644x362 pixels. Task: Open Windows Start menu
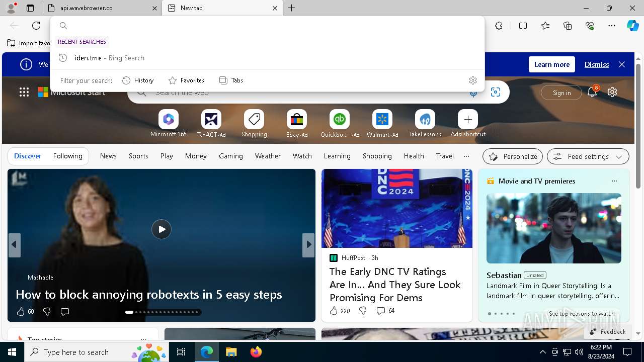click(12, 352)
